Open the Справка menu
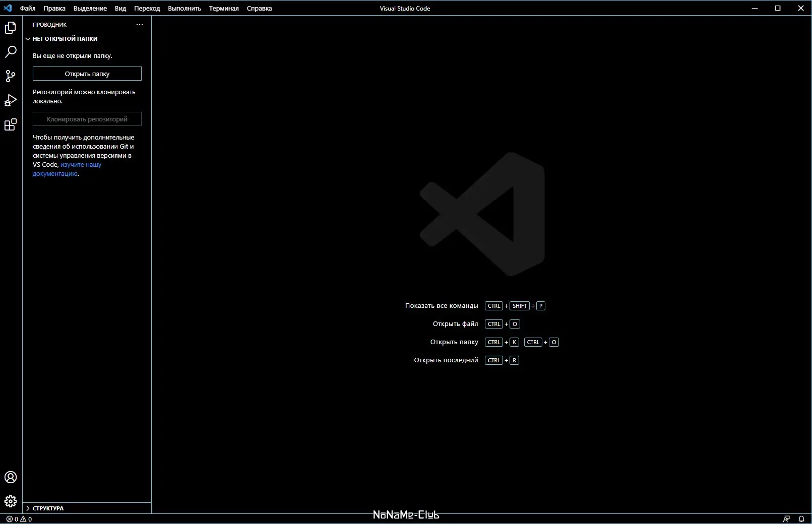The width and height of the screenshot is (812, 524). tap(260, 8)
